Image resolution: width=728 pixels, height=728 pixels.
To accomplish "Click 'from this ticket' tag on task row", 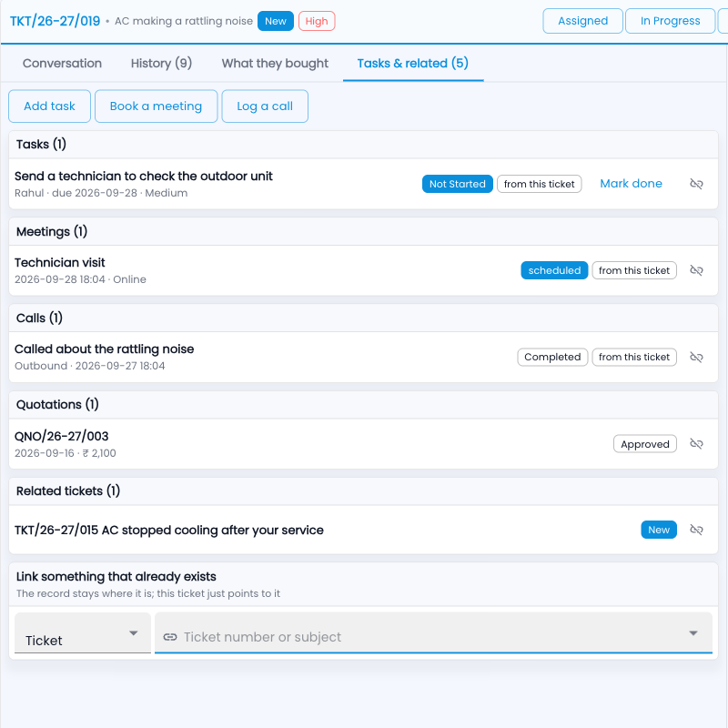I will click(539, 184).
